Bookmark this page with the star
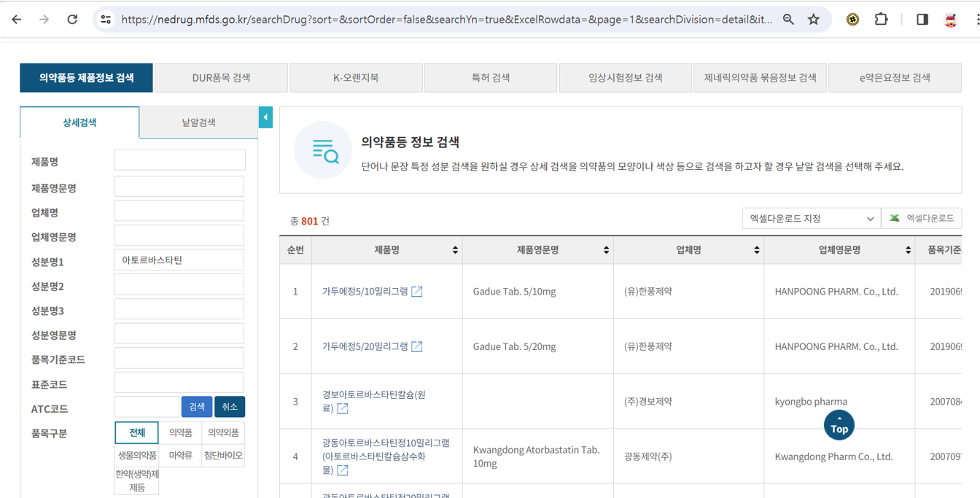 coord(814,20)
